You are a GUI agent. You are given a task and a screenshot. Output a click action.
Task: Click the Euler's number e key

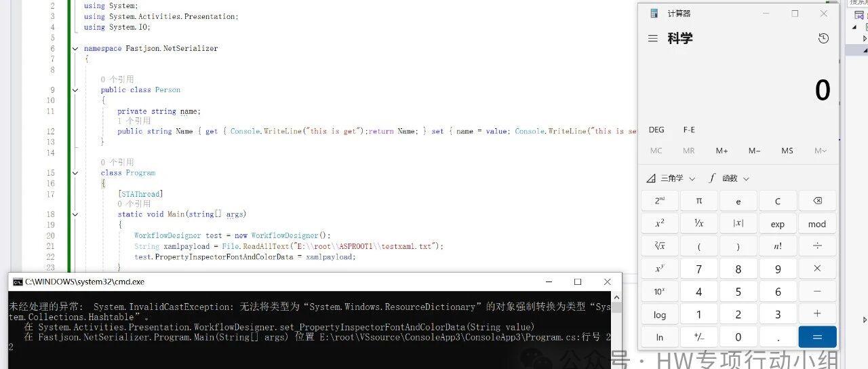click(738, 201)
